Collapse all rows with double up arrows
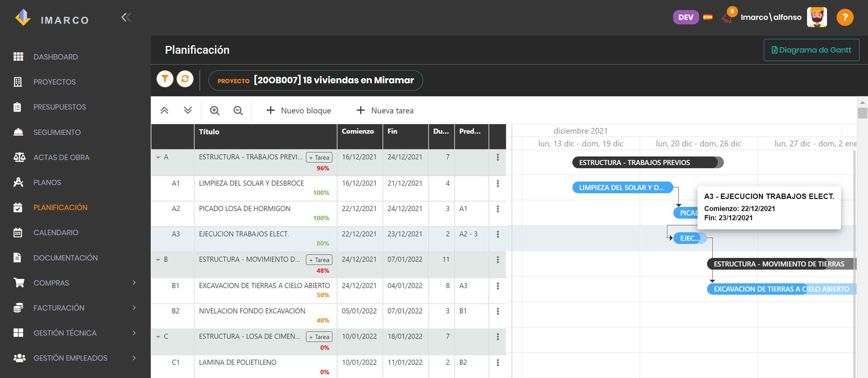 [x=164, y=111]
